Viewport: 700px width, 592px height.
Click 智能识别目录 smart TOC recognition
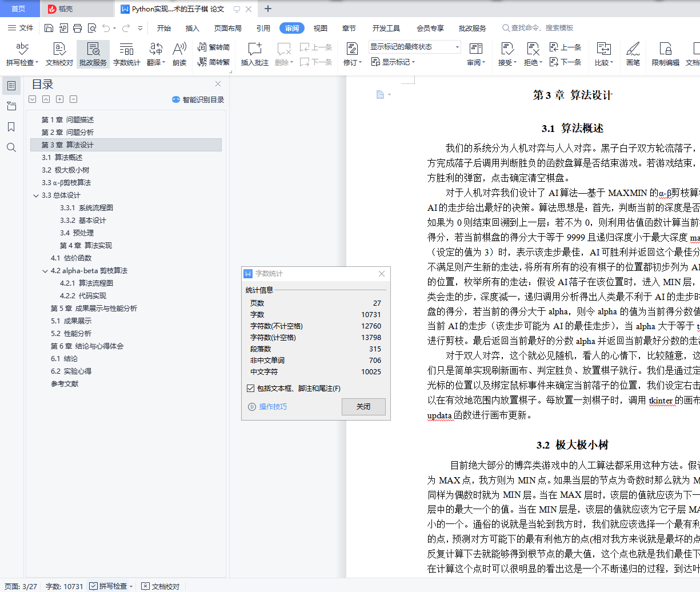point(198,99)
